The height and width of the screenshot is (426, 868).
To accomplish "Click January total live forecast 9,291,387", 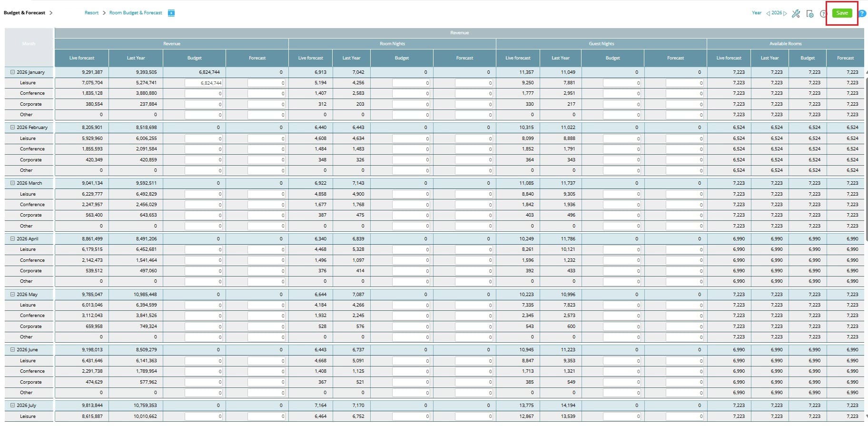I will coord(92,72).
